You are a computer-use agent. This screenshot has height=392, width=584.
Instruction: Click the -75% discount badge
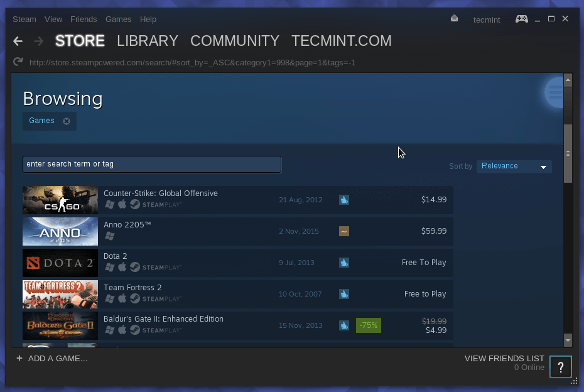pos(369,325)
